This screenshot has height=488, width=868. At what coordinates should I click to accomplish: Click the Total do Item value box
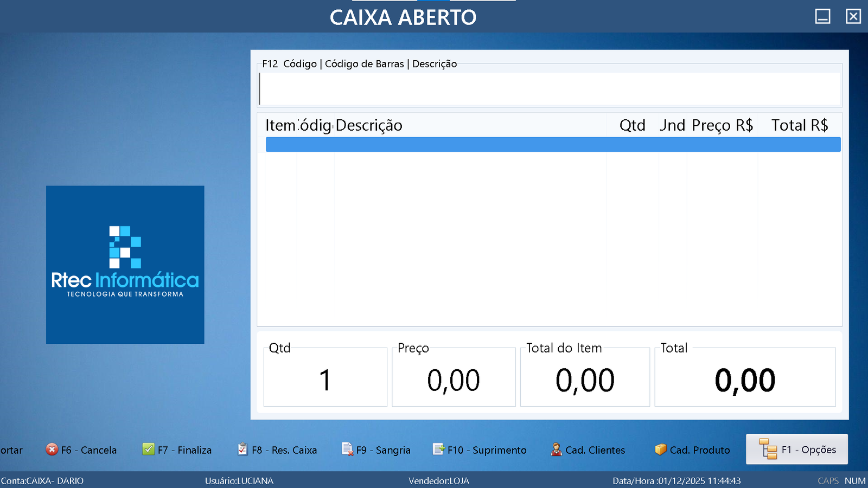[585, 380]
